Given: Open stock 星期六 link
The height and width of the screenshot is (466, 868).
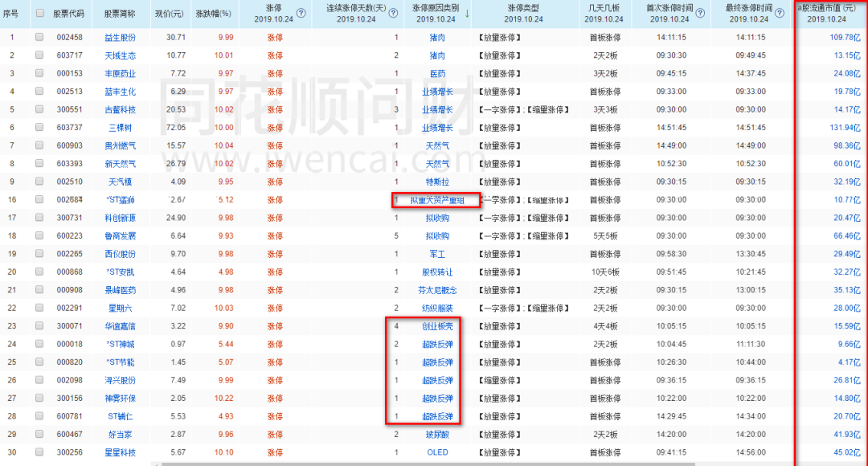Looking at the screenshot, I should point(120,308).
